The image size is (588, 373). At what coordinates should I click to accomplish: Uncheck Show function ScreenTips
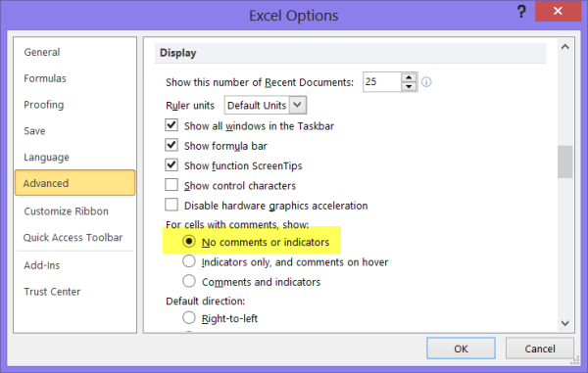171,164
